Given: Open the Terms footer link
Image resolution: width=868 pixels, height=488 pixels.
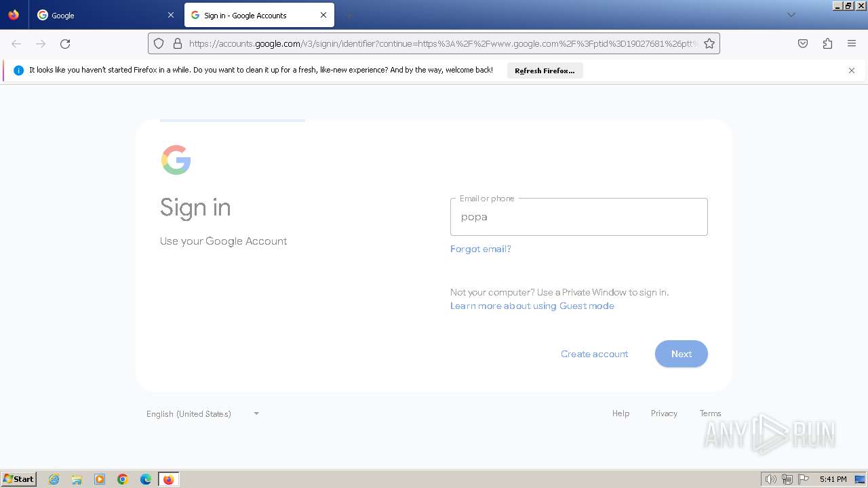Looking at the screenshot, I should click(710, 413).
